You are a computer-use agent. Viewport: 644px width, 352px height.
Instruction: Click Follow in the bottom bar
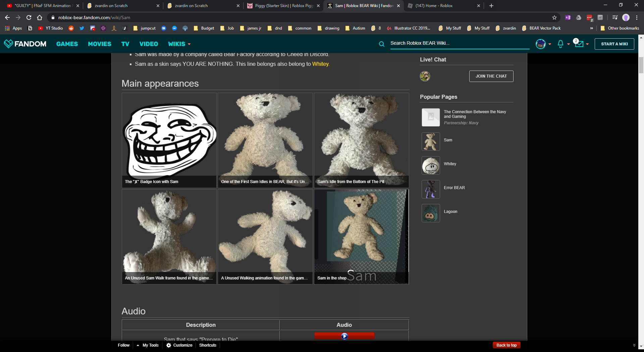point(124,345)
